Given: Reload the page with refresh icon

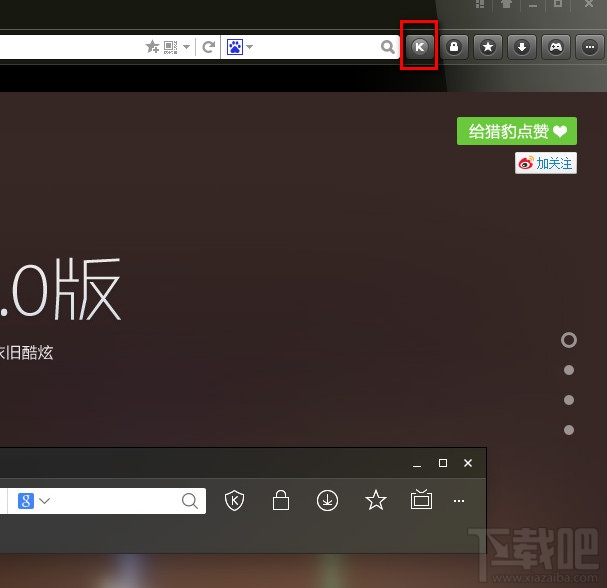Looking at the screenshot, I should pyautogui.click(x=209, y=47).
